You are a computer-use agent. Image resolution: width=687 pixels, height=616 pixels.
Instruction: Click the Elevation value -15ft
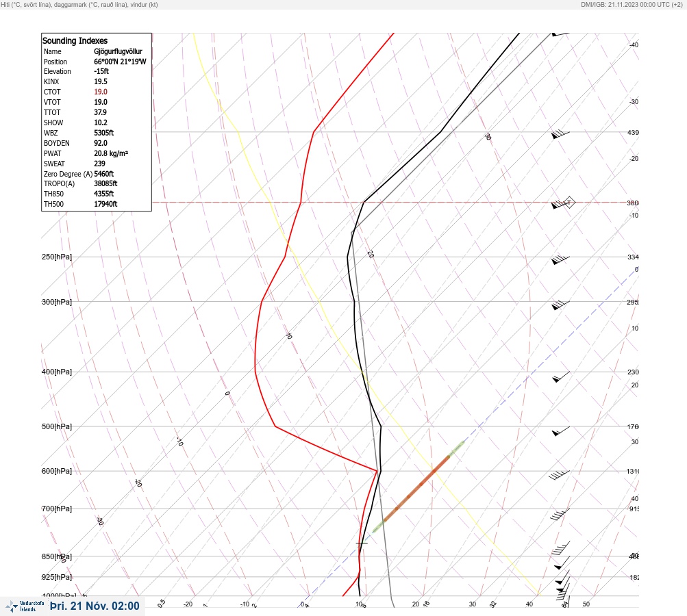coord(101,71)
